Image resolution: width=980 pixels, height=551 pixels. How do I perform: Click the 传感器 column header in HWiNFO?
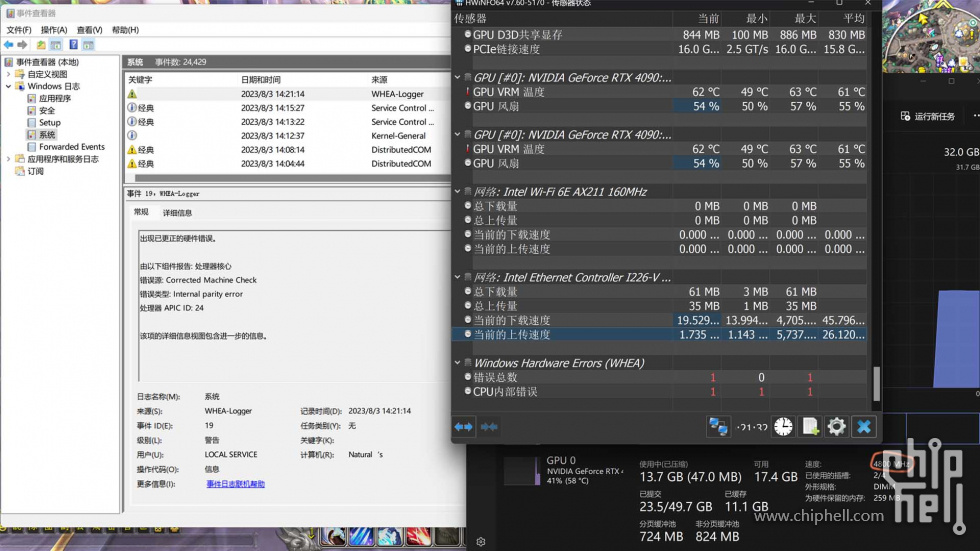pos(471,19)
